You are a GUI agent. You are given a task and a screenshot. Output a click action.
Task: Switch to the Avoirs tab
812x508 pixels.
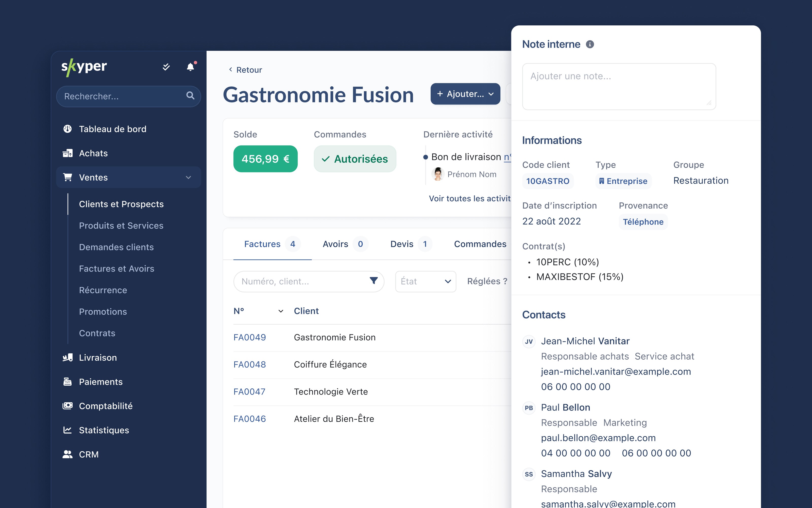click(345, 244)
